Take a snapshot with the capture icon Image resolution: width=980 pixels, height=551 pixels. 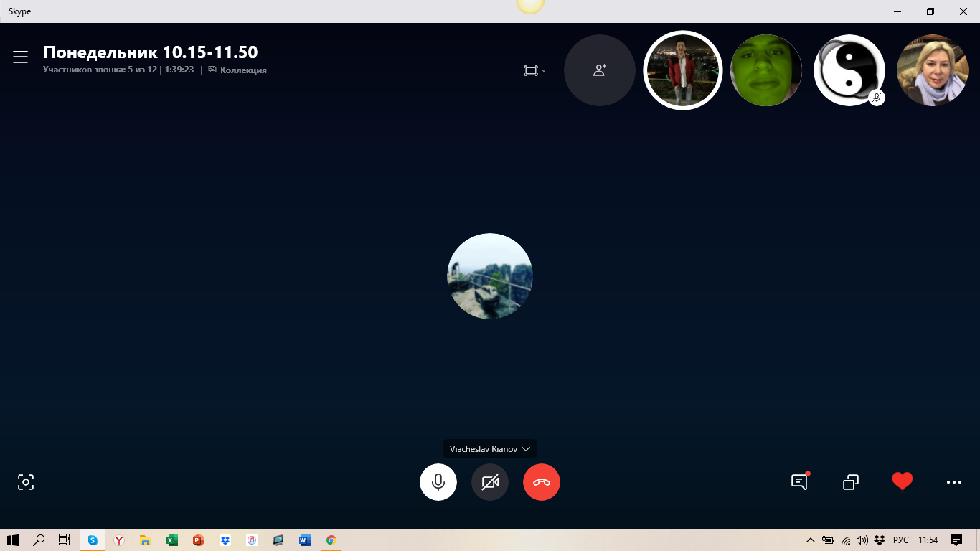26,482
